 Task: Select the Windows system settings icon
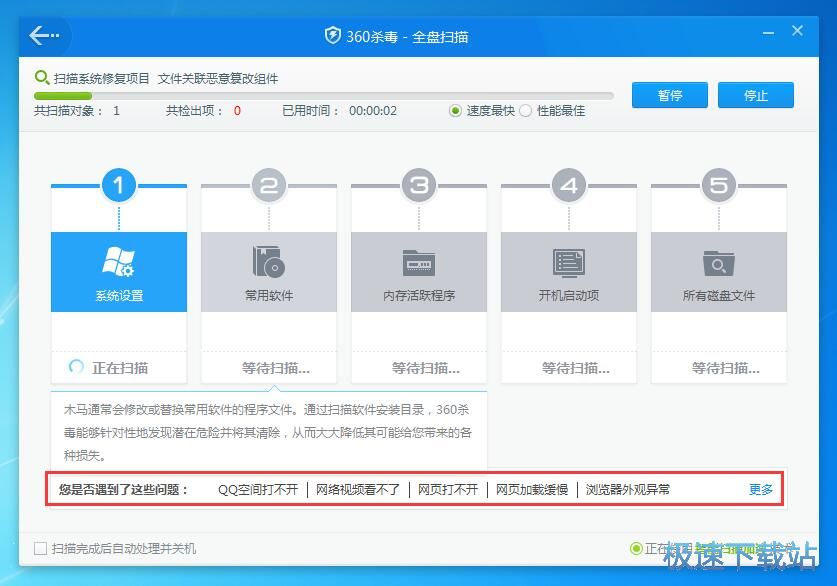click(119, 262)
